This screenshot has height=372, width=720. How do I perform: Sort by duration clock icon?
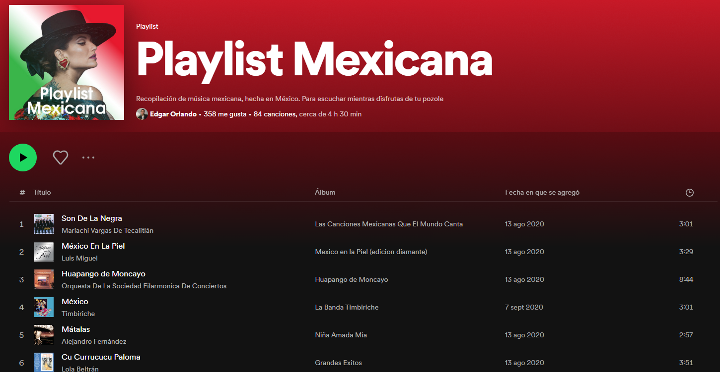pos(689,193)
